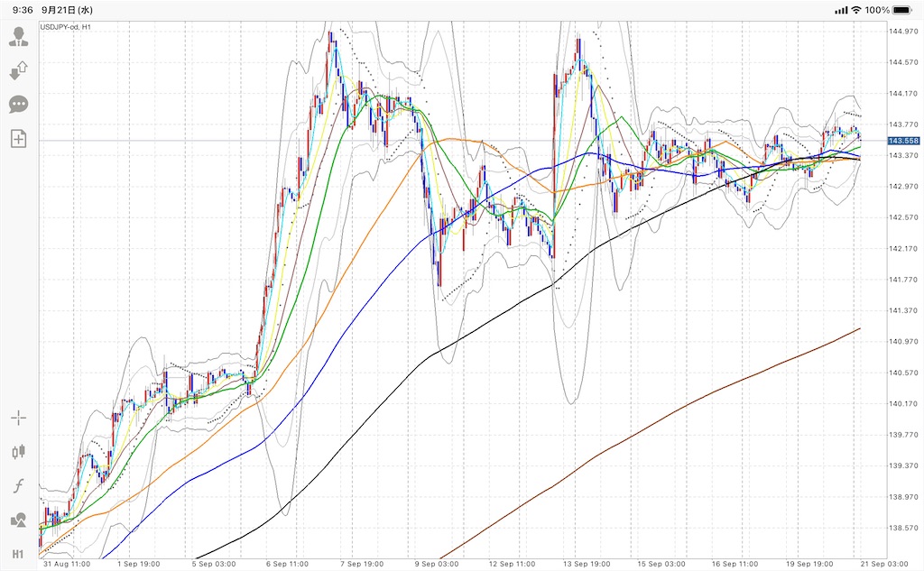Screen dimensions: 924x571
Task: Select the 1 Sep 19:00 time label
Action: click(138, 564)
